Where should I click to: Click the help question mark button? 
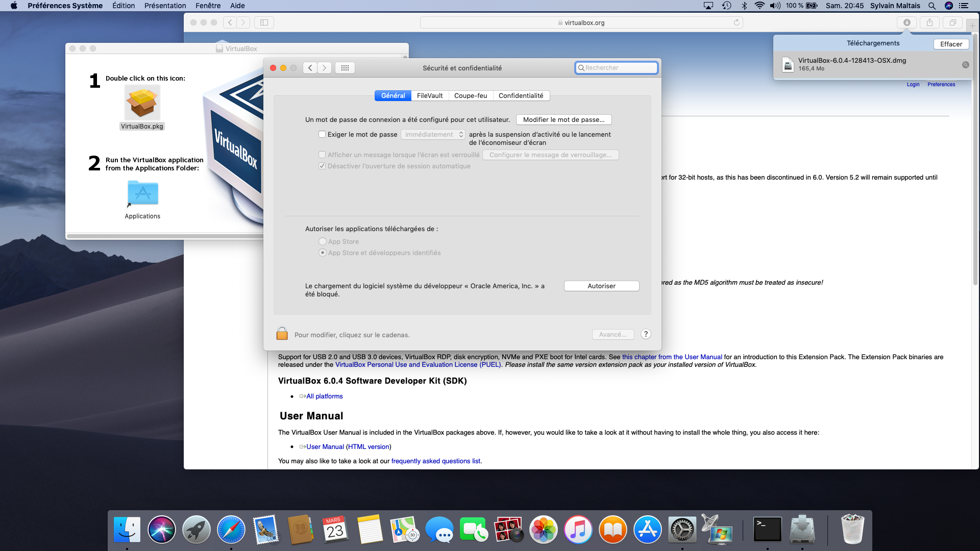coord(646,334)
